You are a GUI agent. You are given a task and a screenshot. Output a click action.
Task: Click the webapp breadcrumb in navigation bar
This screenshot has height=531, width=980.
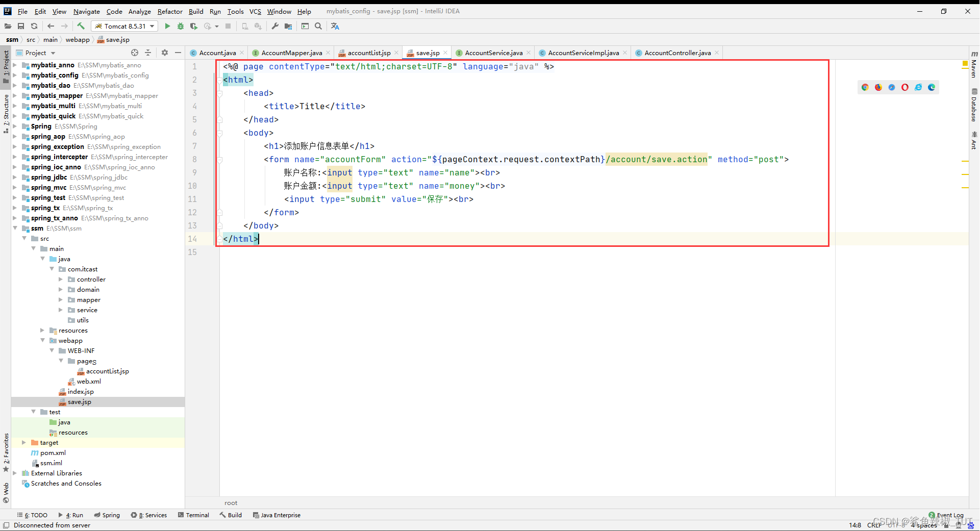click(78, 39)
